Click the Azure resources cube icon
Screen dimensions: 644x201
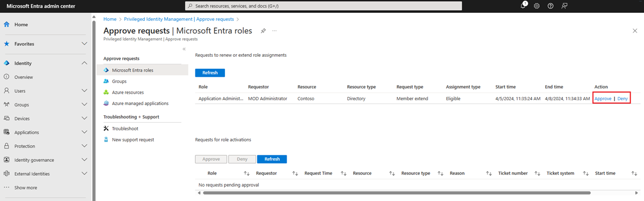pos(107,92)
